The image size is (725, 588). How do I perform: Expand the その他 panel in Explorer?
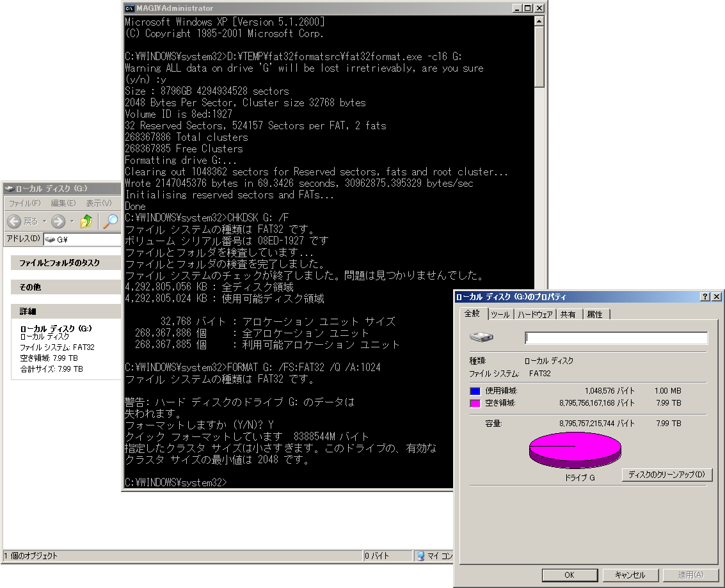coord(66,287)
